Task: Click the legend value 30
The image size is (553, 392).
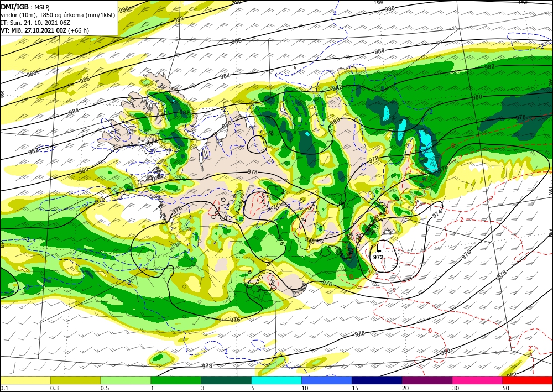Action: 456,388
